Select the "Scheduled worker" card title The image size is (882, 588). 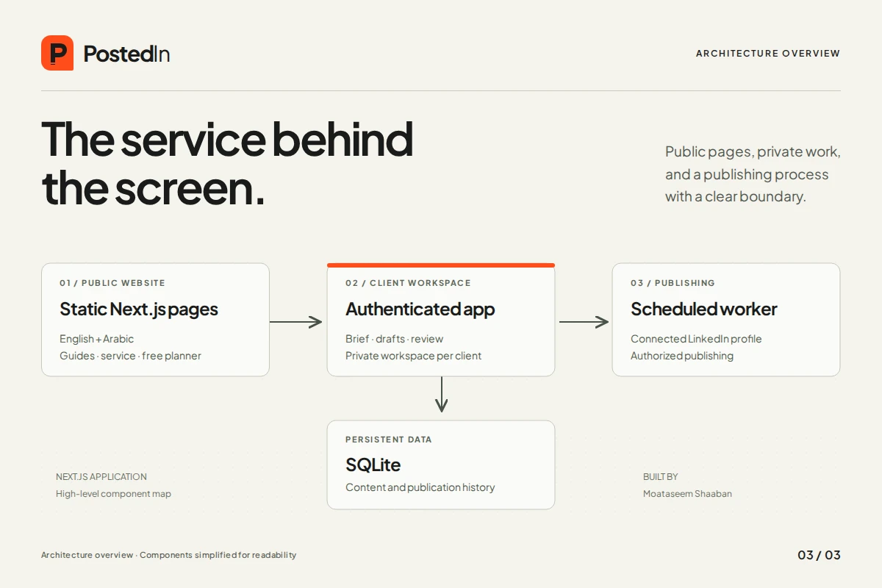(x=704, y=309)
